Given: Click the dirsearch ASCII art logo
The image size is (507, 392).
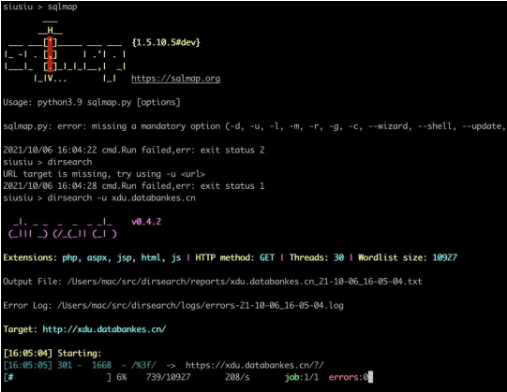Looking at the screenshot, I should point(63,228).
